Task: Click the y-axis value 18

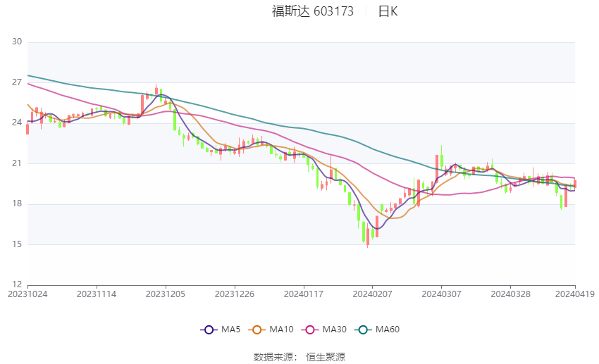Action: (17, 203)
